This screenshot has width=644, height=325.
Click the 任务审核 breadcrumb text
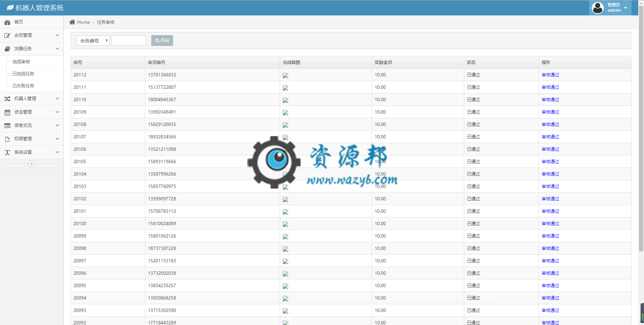[x=106, y=22]
